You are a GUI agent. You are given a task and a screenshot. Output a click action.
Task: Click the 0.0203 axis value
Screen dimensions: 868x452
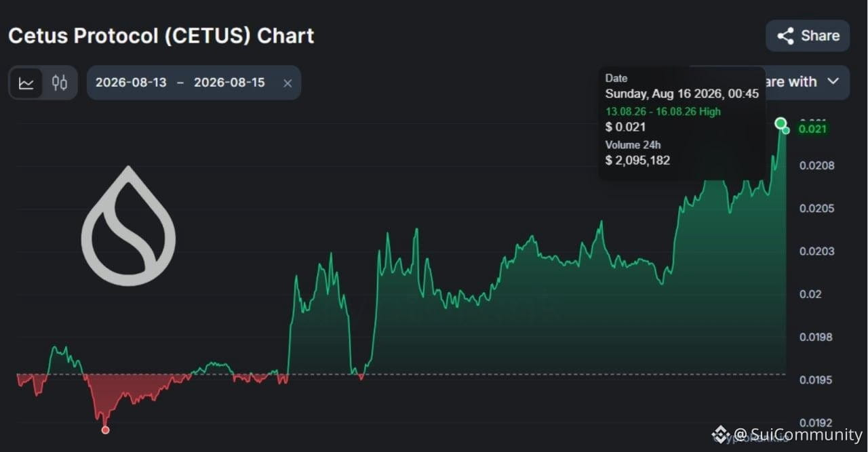817,251
